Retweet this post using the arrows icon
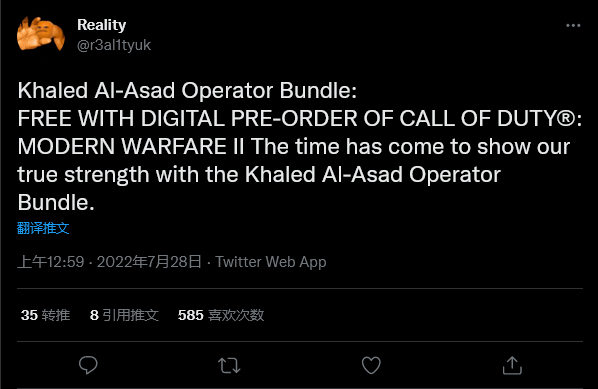The height and width of the screenshot is (389, 598). tap(229, 365)
